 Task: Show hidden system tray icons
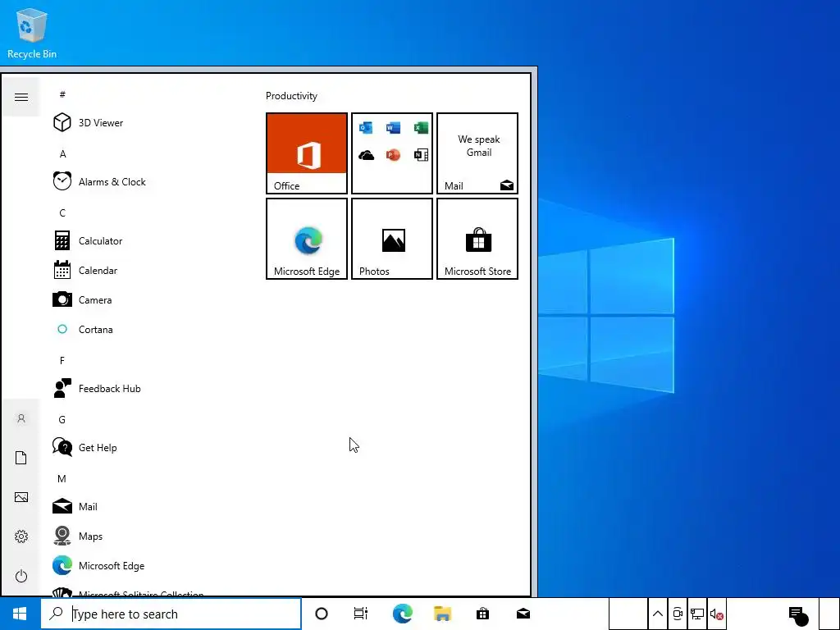tap(658, 614)
